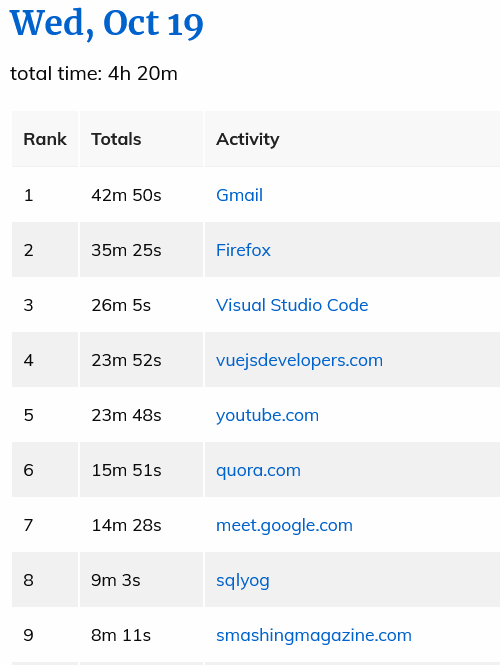Open the Visual Studio Code link
The image size is (500, 665).
pyautogui.click(x=292, y=305)
